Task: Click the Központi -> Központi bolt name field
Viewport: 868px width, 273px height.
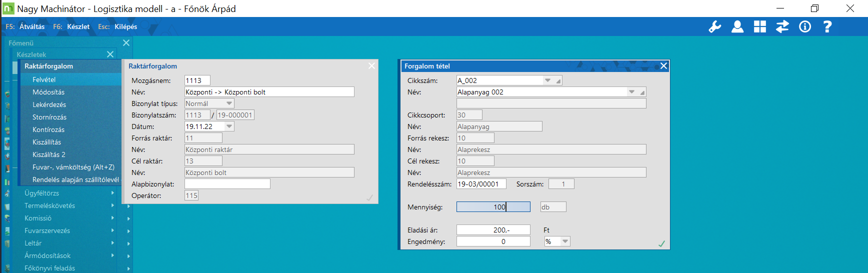Action: (x=269, y=92)
